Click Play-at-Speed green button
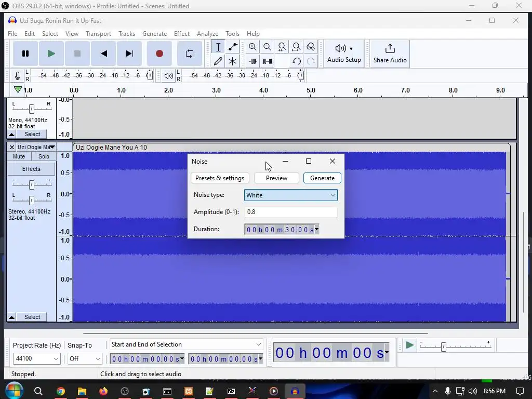Viewport: 532px width, 399px height. click(x=409, y=345)
